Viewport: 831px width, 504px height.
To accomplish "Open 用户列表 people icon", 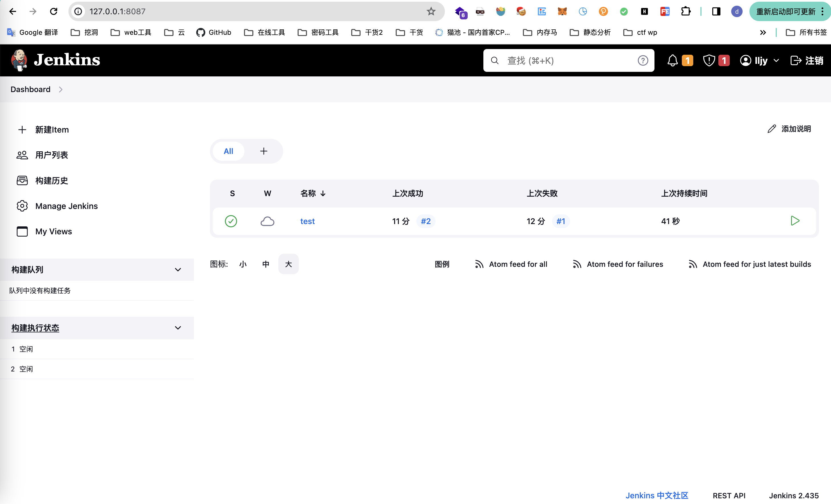I will (22, 155).
